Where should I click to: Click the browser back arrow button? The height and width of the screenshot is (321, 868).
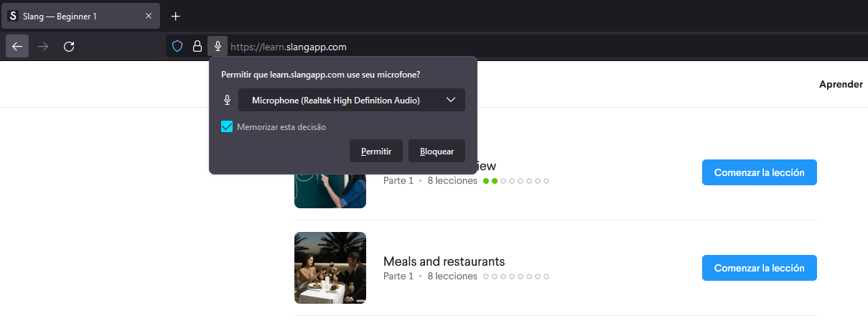pyautogui.click(x=17, y=47)
